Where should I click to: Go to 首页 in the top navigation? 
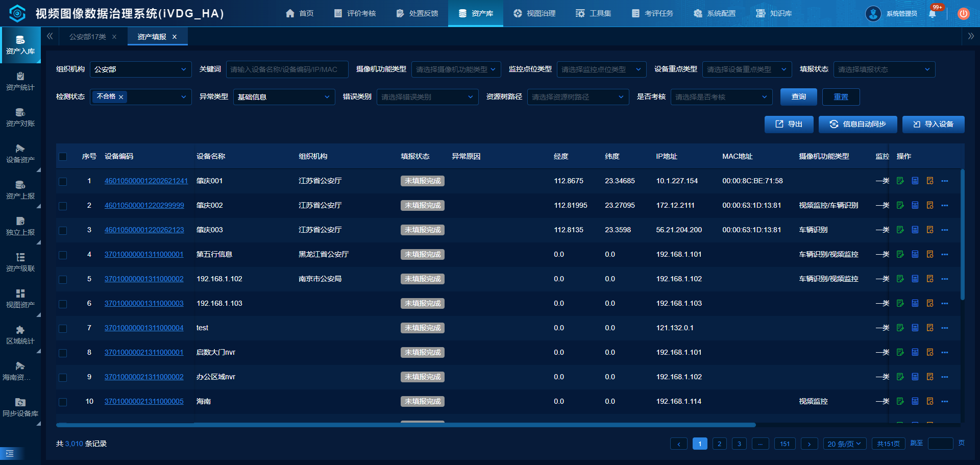point(300,13)
